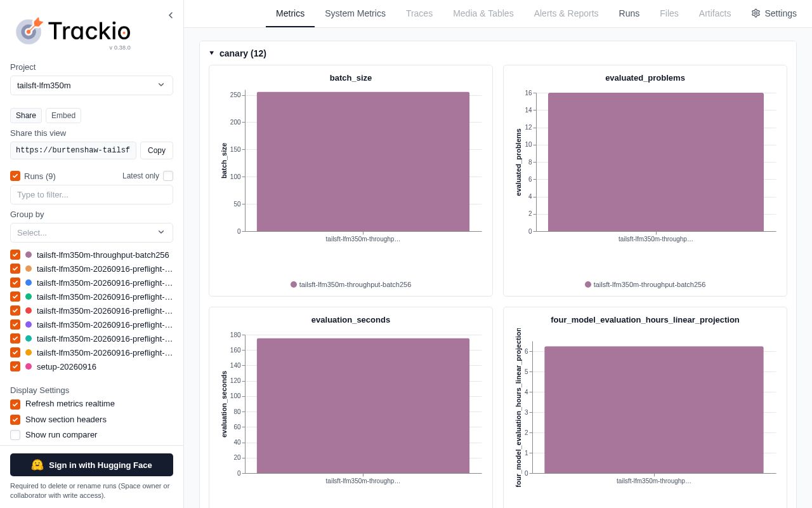
Task: Click the evaluated_problems chart title
Action: pyautogui.click(x=645, y=78)
